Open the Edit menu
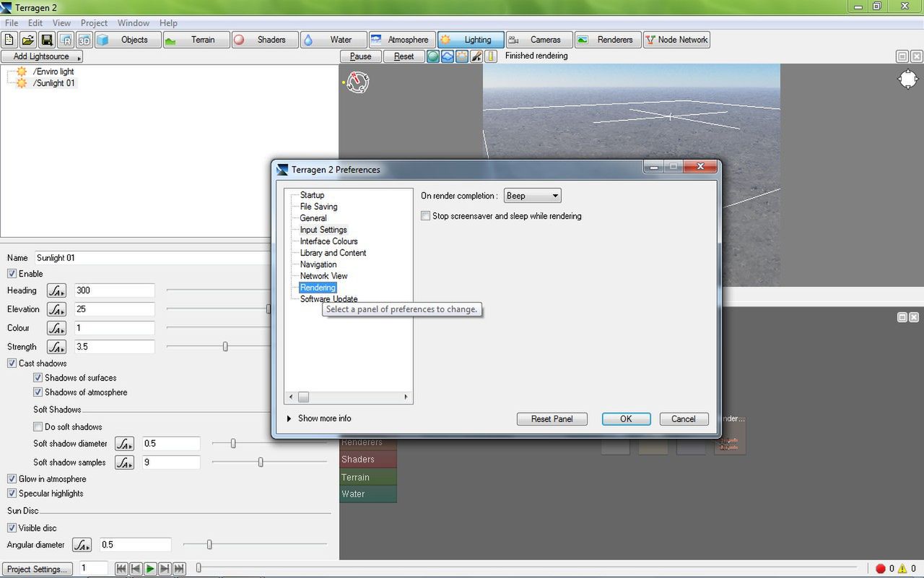This screenshot has width=924, height=578. point(35,23)
